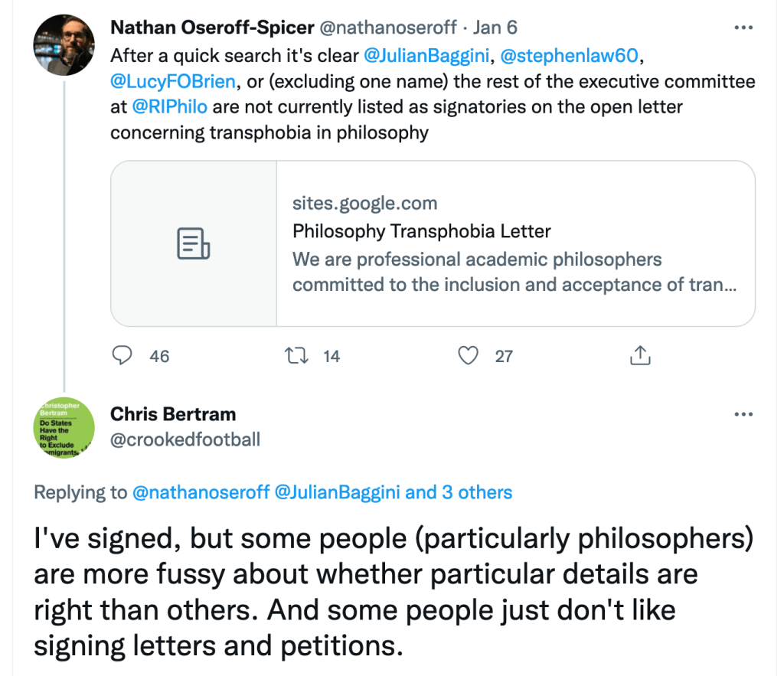
Task: Click @nathanoseroff in the Replying to line
Action: click(x=201, y=492)
